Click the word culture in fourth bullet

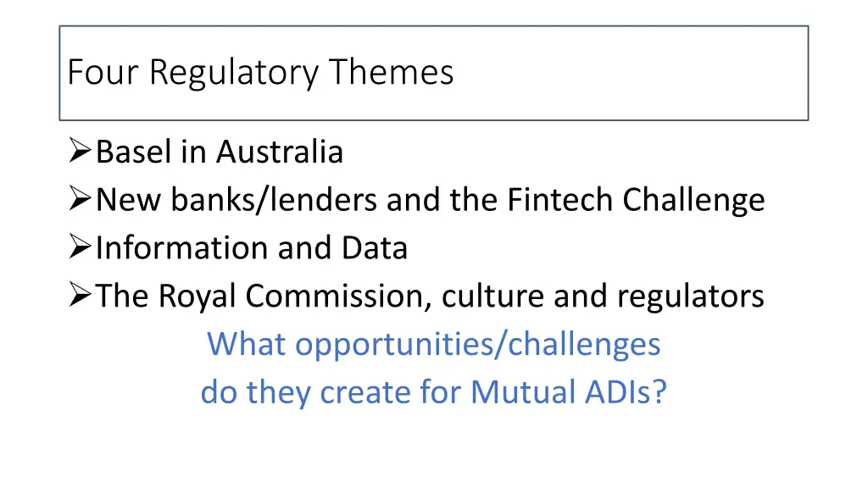(x=492, y=297)
